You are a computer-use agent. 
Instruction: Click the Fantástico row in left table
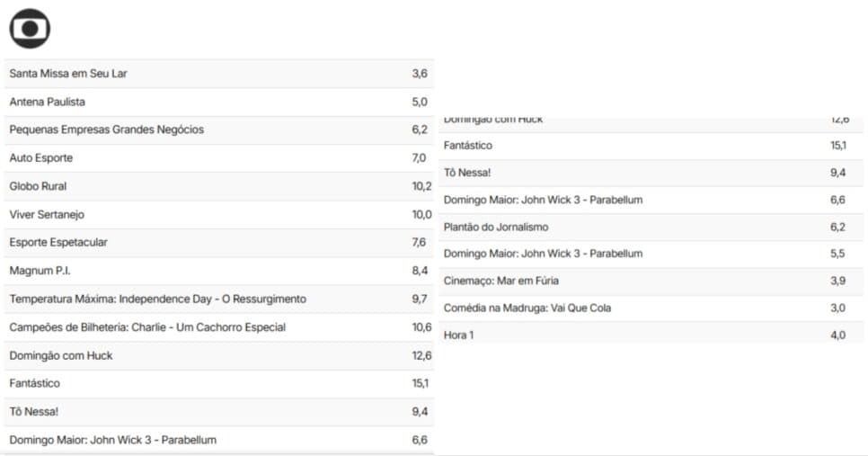(219, 383)
